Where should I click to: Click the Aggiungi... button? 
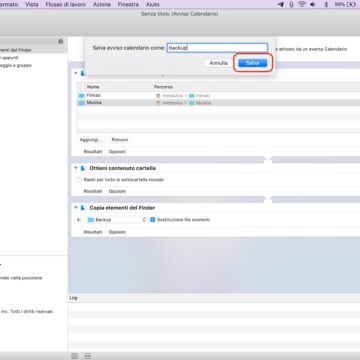[x=92, y=140]
